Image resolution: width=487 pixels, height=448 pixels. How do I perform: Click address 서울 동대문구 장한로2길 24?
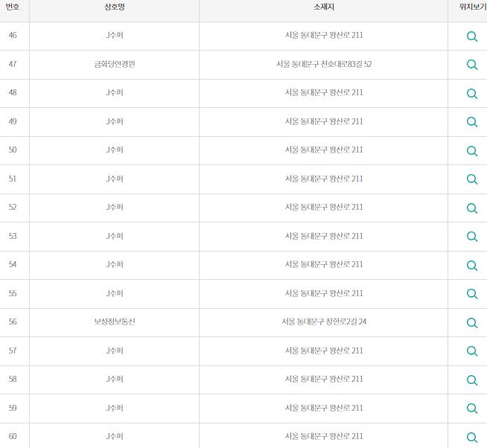[x=324, y=321]
